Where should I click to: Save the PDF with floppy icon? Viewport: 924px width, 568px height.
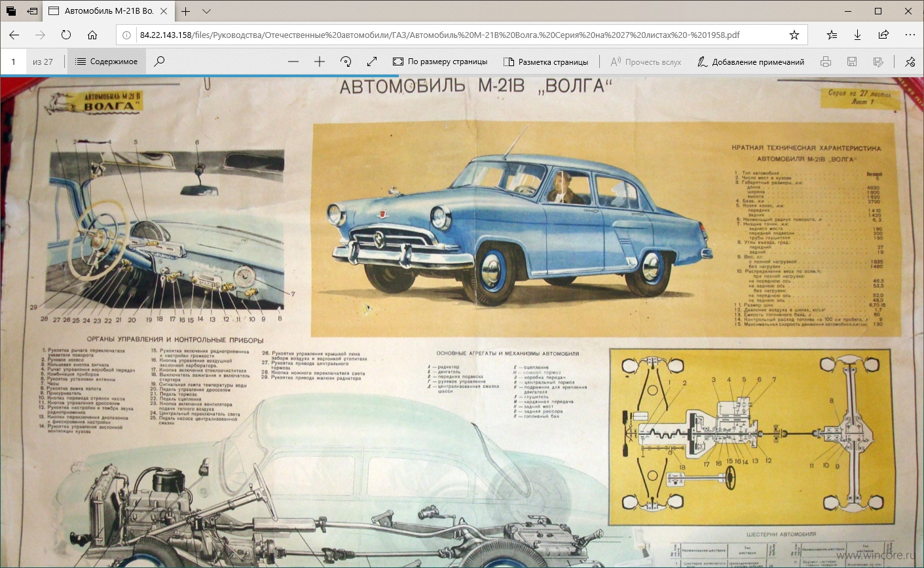tap(852, 62)
